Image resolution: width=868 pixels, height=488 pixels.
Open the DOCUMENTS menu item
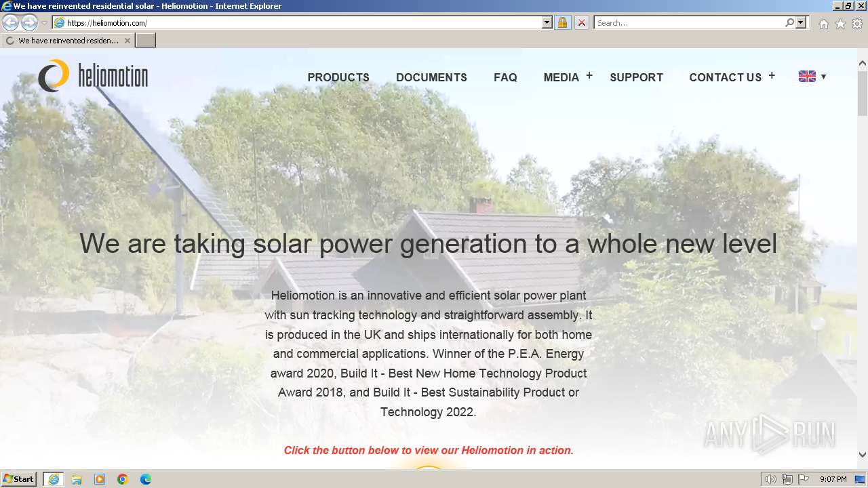click(431, 77)
